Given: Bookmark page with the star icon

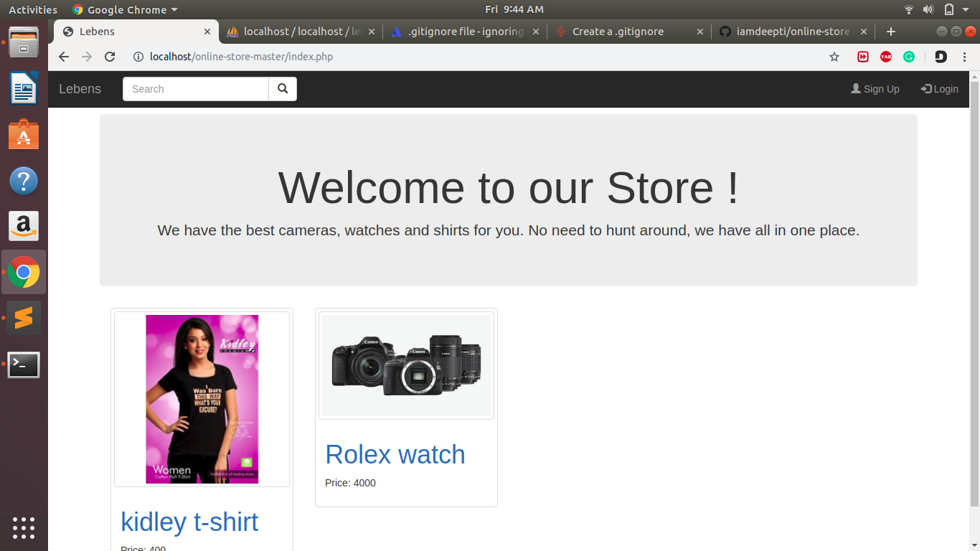Looking at the screenshot, I should 834,57.
